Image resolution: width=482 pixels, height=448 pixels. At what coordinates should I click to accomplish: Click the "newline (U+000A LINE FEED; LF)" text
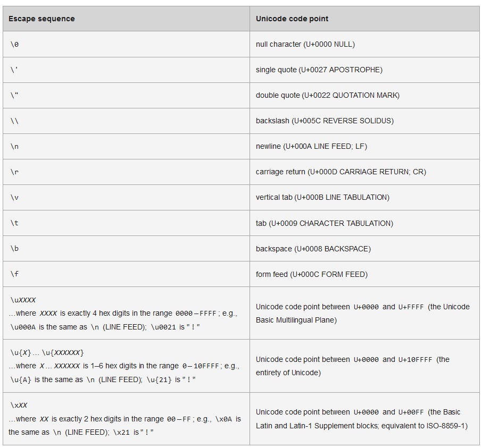(x=311, y=147)
